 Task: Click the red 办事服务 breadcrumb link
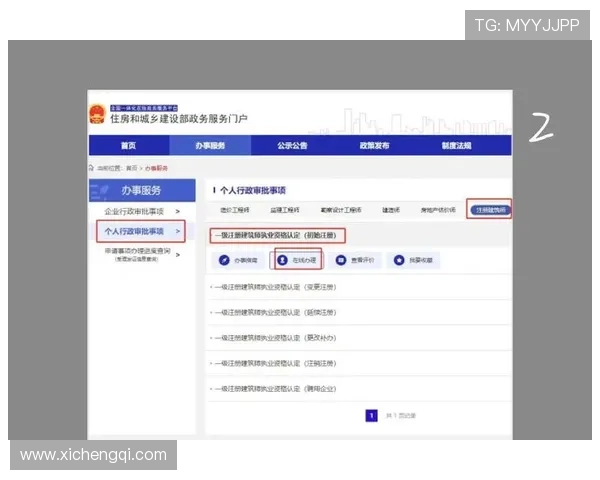pyautogui.click(x=156, y=168)
